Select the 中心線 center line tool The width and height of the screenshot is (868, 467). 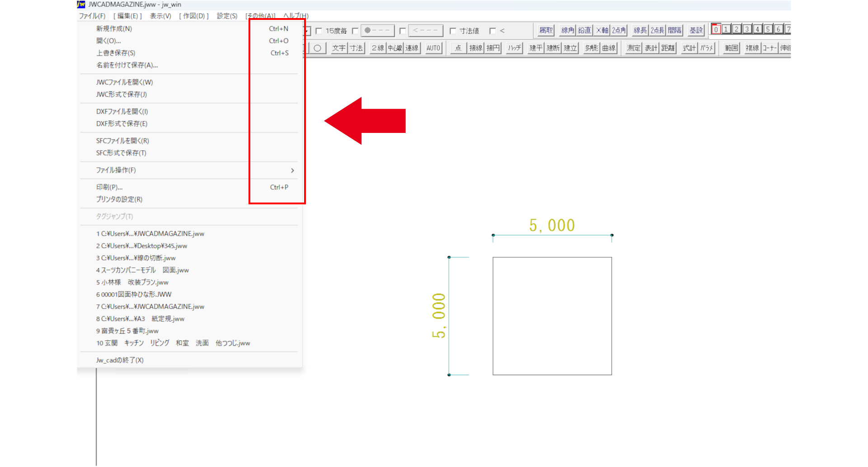pyautogui.click(x=394, y=48)
